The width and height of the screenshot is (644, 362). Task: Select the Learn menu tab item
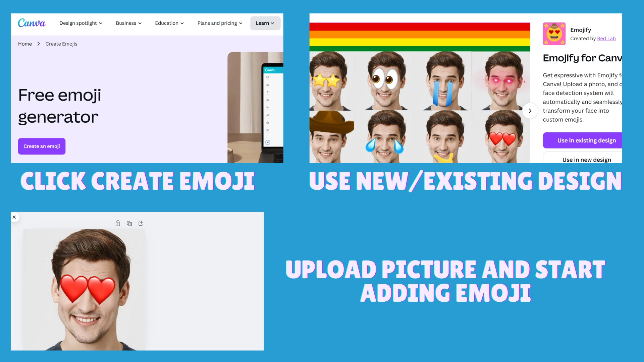(264, 23)
